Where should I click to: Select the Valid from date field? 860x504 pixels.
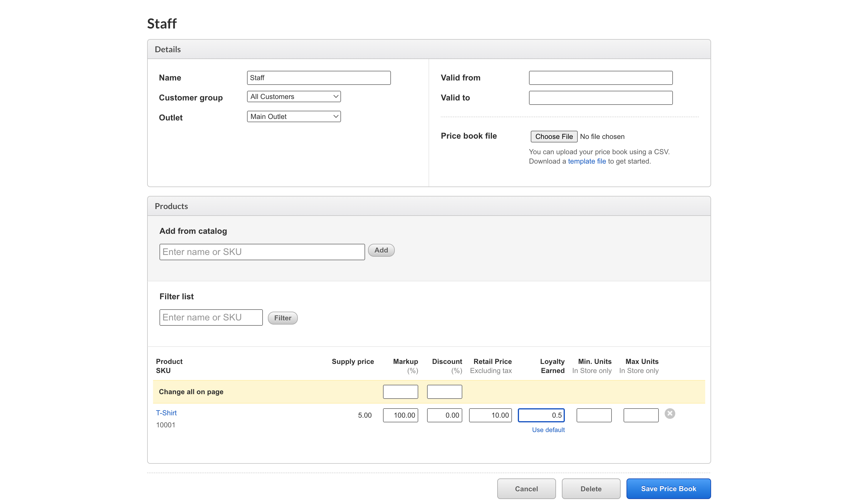601,78
